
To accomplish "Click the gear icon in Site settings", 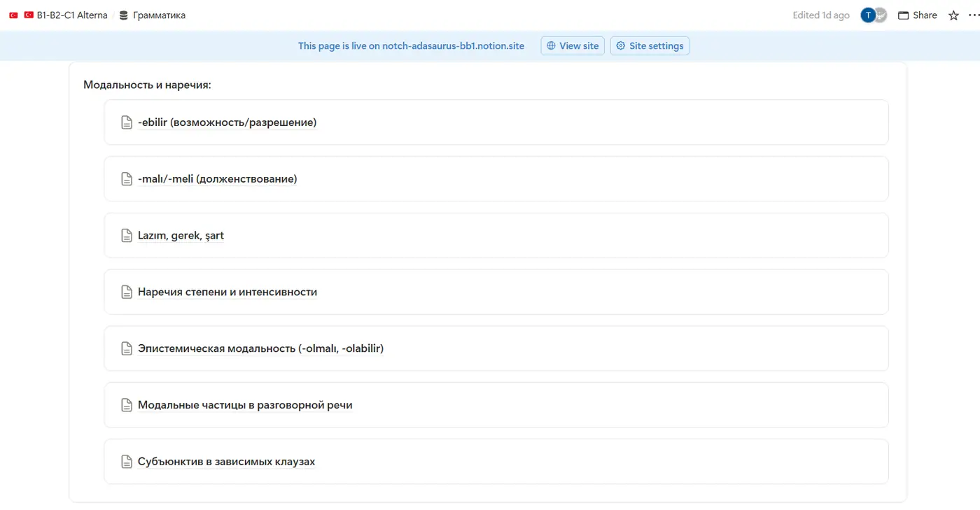I will coord(620,45).
